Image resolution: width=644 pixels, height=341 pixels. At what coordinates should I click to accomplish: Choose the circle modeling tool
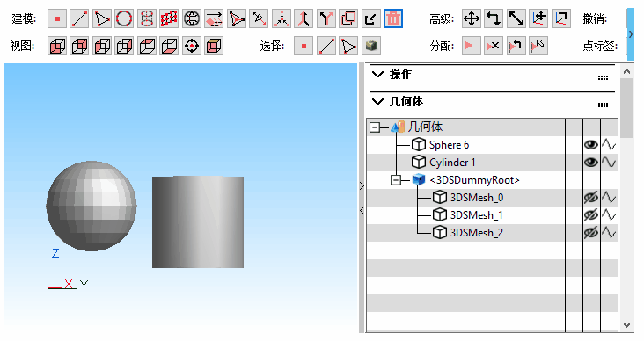pos(124,18)
